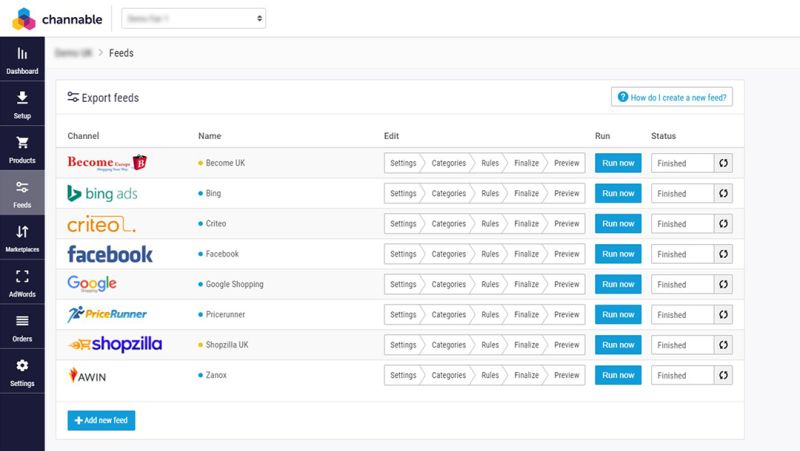Refresh status of Become UK feed

tap(723, 163)
